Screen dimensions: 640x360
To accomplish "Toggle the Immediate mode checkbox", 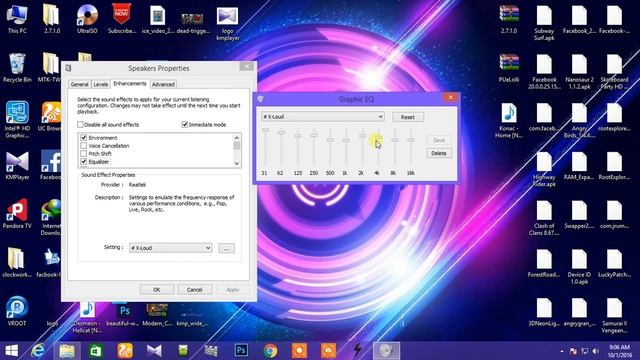I will point(184,124).
